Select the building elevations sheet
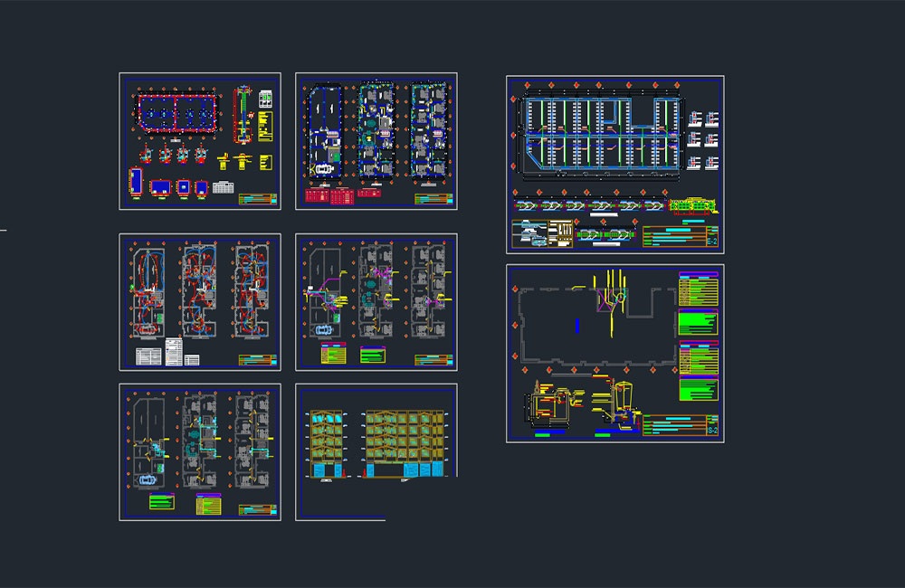The height and width of the screenshot is (588, 905). pyautogui.click(x=376, y=451)
